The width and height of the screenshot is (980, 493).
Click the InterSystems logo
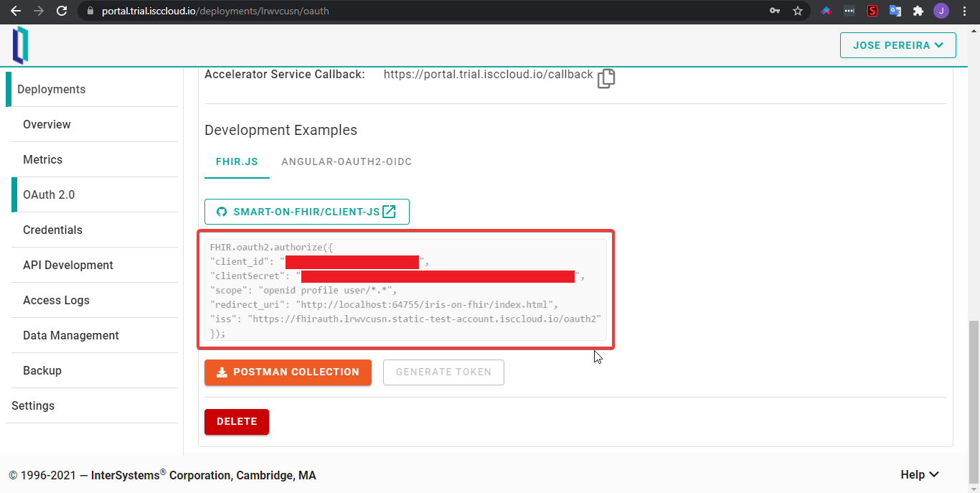point(20,45)
